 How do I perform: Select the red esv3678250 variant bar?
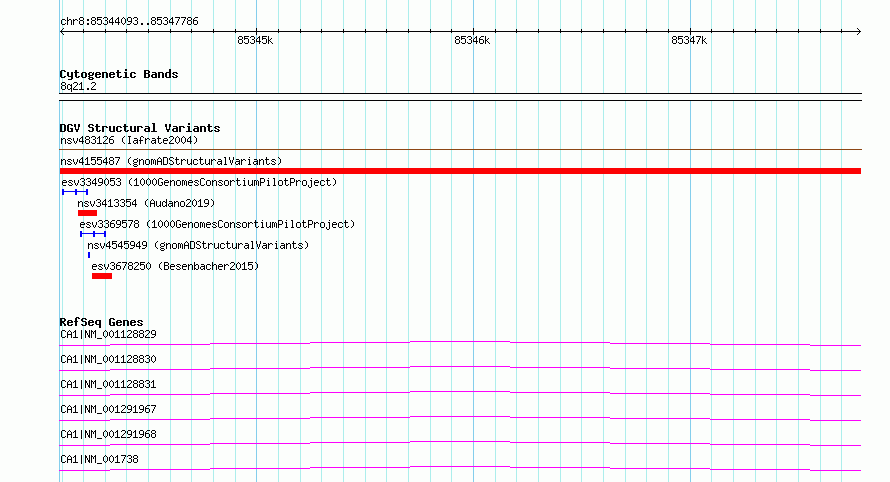point(102,276)
